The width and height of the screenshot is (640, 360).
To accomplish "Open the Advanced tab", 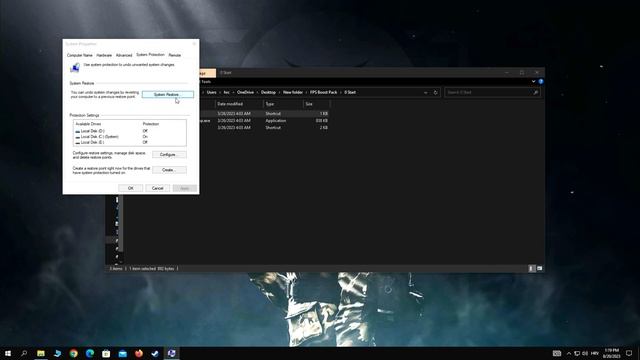I will (x=124, y=55).
